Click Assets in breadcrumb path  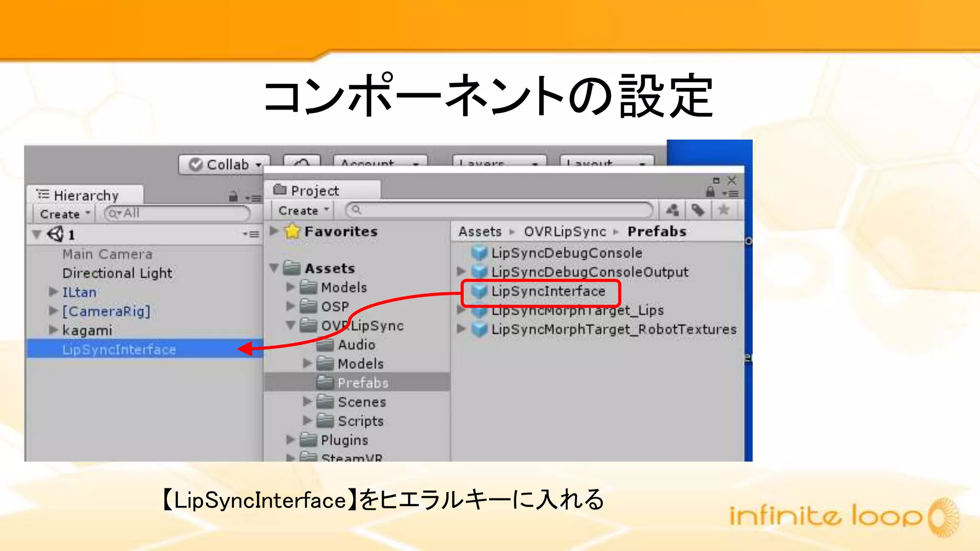point(480,231)
